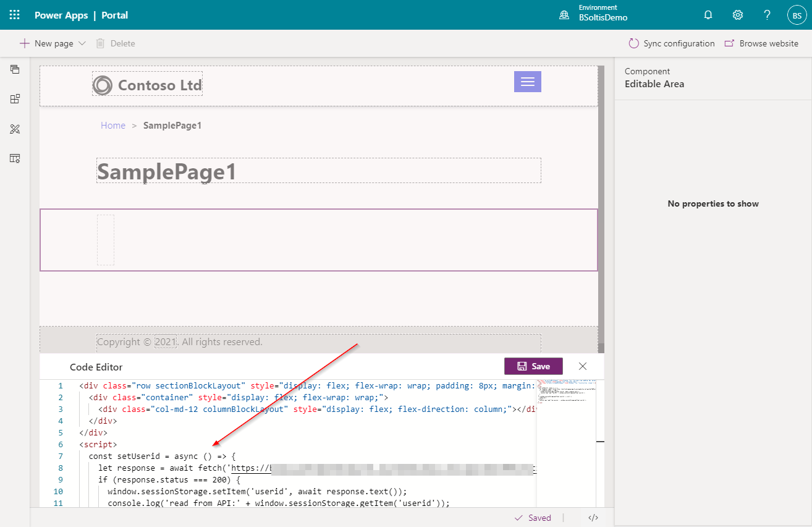Expand the New page dropdown chevron
This screenshot has width=812, height=527.
click(x=82, y=43)
